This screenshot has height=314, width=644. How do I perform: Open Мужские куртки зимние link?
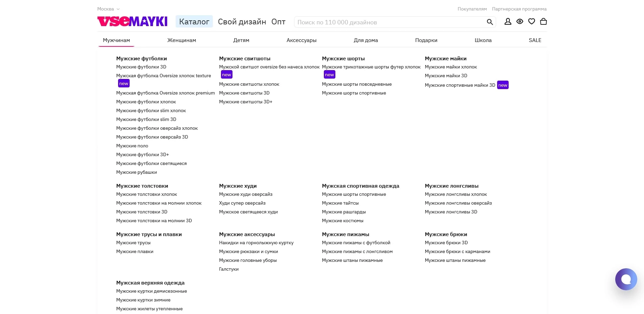[x=143, y=300]
